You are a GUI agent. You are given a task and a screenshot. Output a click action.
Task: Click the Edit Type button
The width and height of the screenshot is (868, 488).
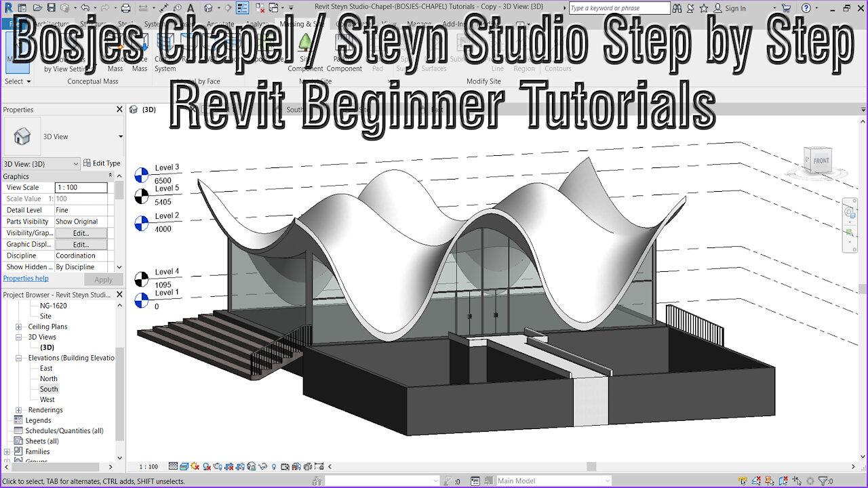point(102,163)
